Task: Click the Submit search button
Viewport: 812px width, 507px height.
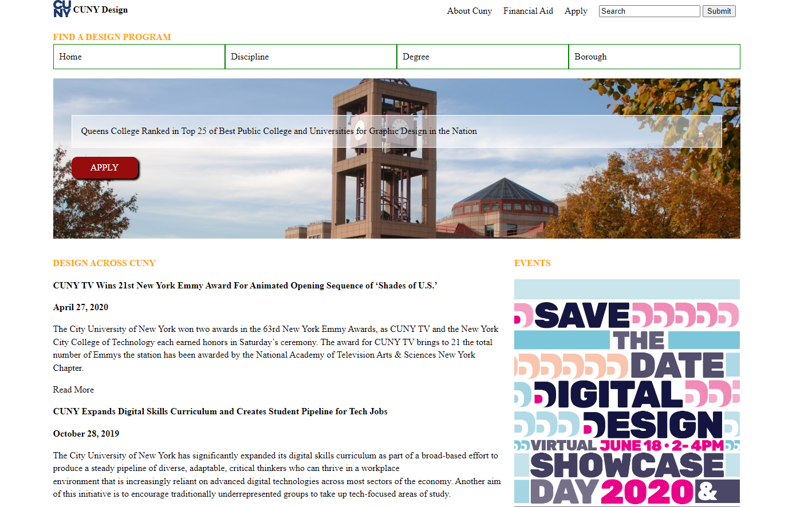Action: coord(719,11)
